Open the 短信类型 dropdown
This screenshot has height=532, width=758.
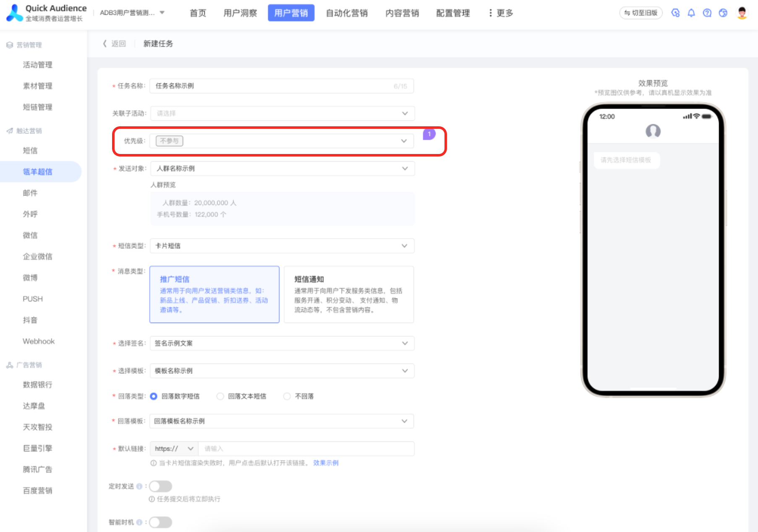(282, 246)
